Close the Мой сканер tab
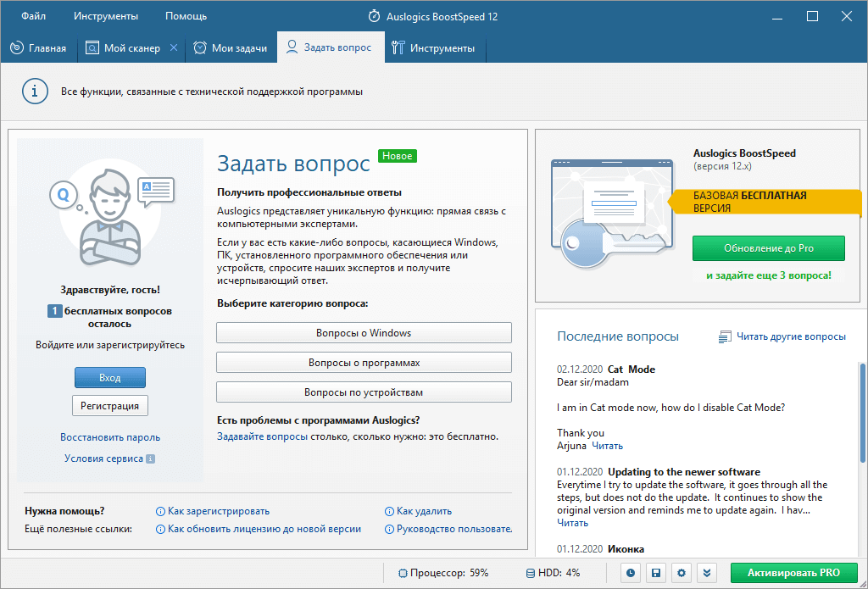868x589 pixels. [173, 47]
